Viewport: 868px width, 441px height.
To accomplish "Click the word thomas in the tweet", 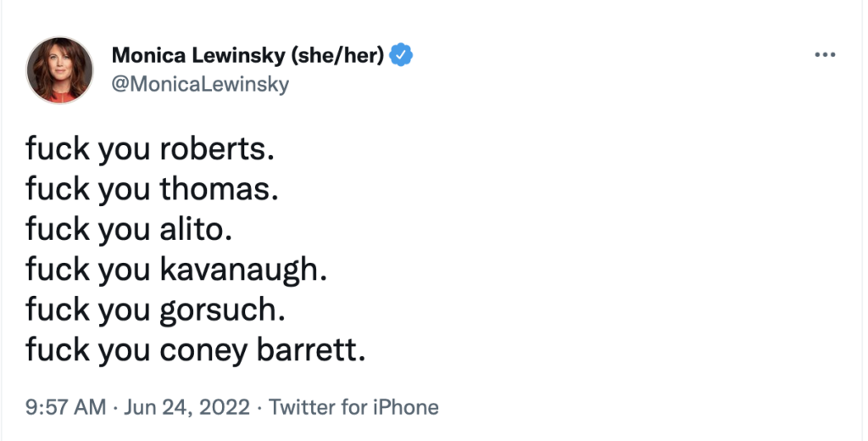I will (x=219, y=189).
